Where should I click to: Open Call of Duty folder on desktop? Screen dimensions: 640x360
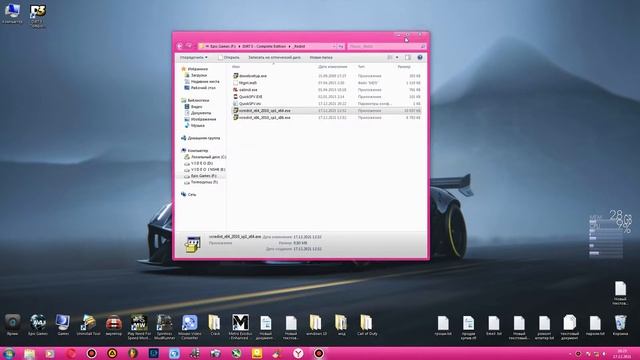pos(367,325)
